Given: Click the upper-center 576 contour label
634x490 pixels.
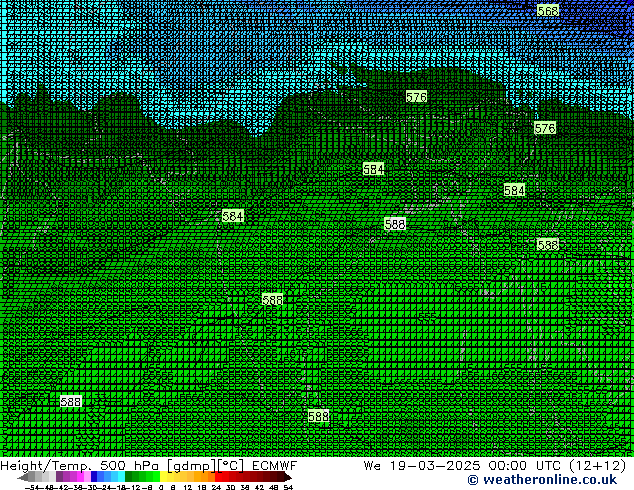Looking at the screenshot, I should (416, 97).
